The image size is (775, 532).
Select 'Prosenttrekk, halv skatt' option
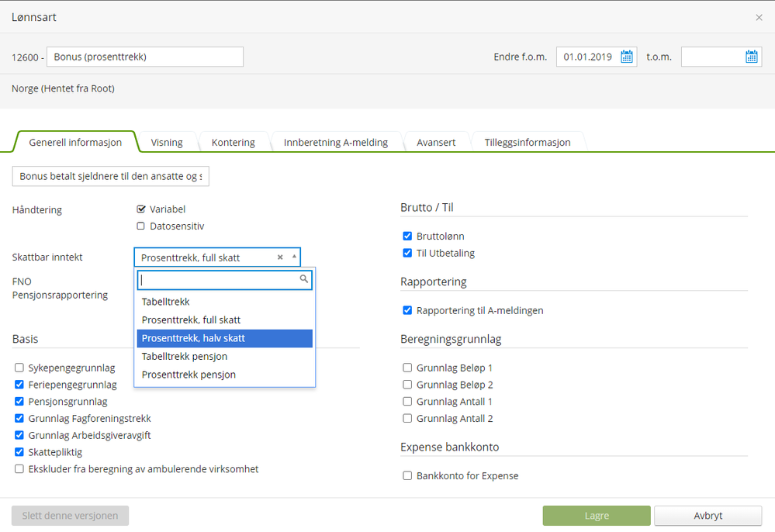pyautogui.click(x=224, y=338)
